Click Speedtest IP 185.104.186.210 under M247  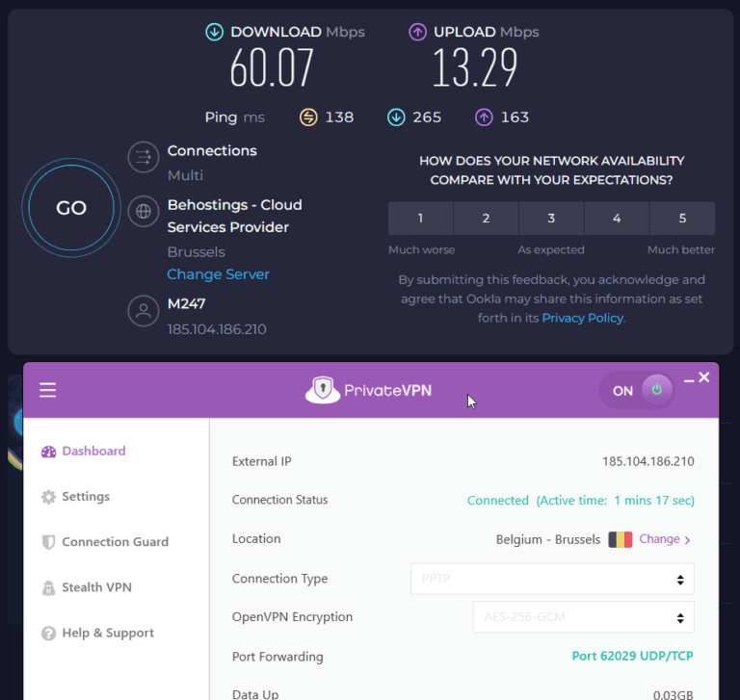pos(217,329)
